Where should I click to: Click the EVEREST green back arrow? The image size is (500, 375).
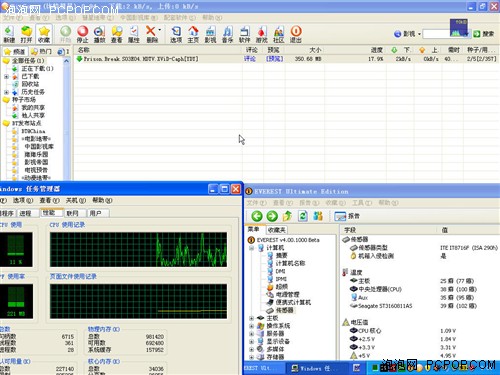257,216
